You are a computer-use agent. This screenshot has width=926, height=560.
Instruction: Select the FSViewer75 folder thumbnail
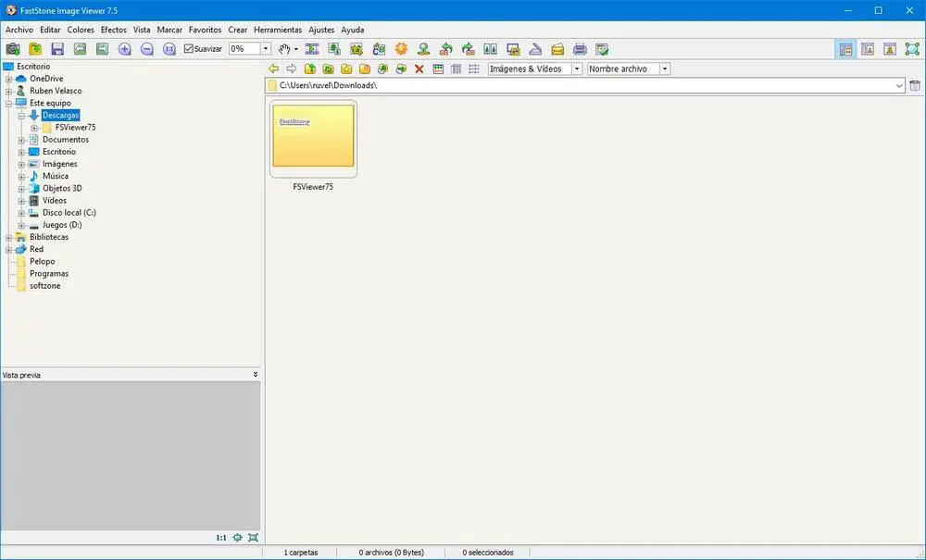(x=313, y=139)
